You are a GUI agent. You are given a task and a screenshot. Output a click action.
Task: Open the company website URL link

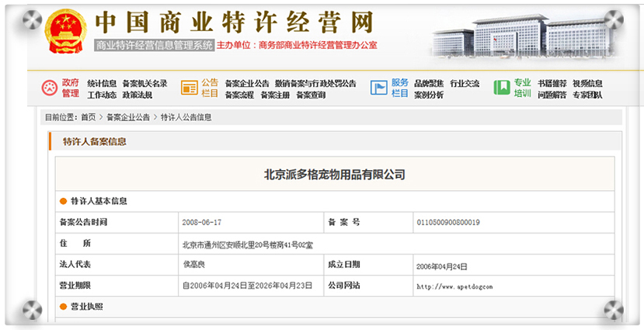[454, 287]
